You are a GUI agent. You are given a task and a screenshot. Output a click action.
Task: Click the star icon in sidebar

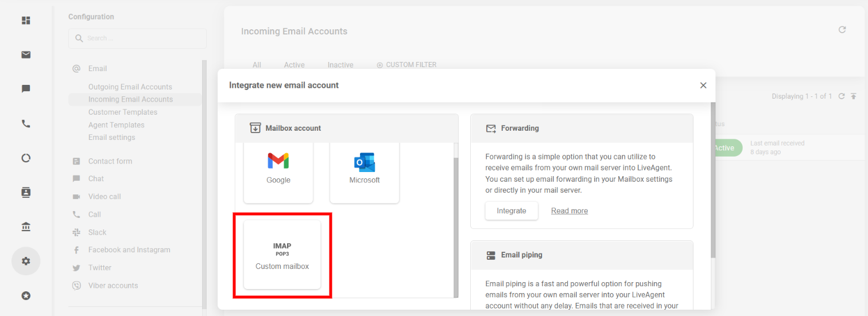click(x=26, y=296)
